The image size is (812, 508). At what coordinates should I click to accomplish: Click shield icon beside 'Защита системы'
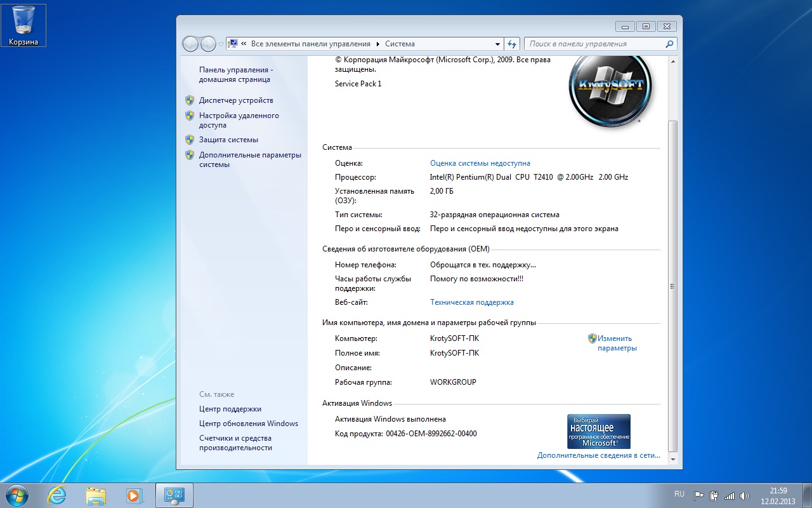190,140
